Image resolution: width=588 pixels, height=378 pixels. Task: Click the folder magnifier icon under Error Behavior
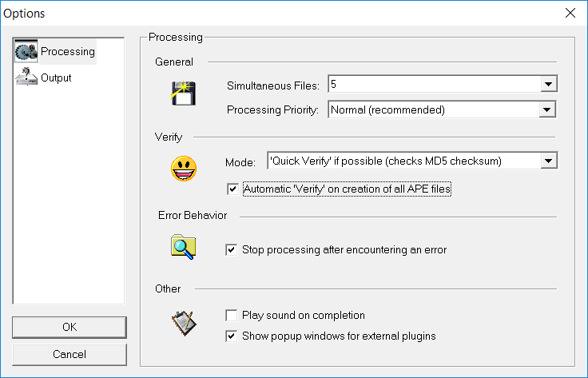(184, 247)
